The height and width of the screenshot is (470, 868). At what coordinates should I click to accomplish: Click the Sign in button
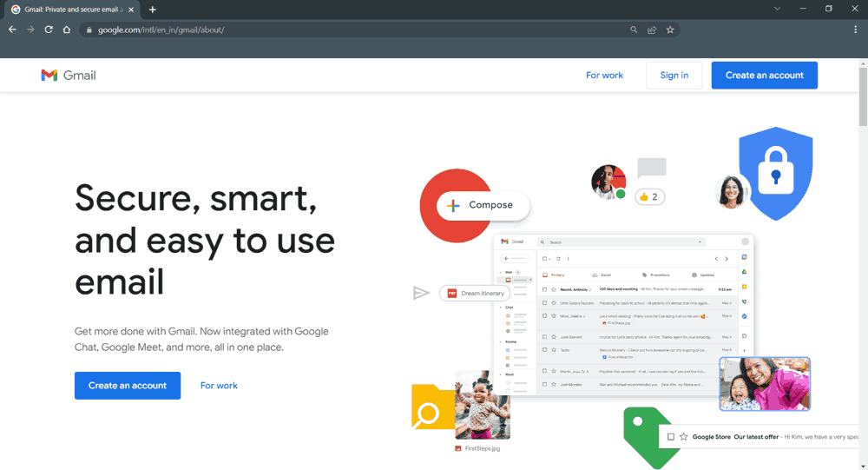tap(674, 76)
